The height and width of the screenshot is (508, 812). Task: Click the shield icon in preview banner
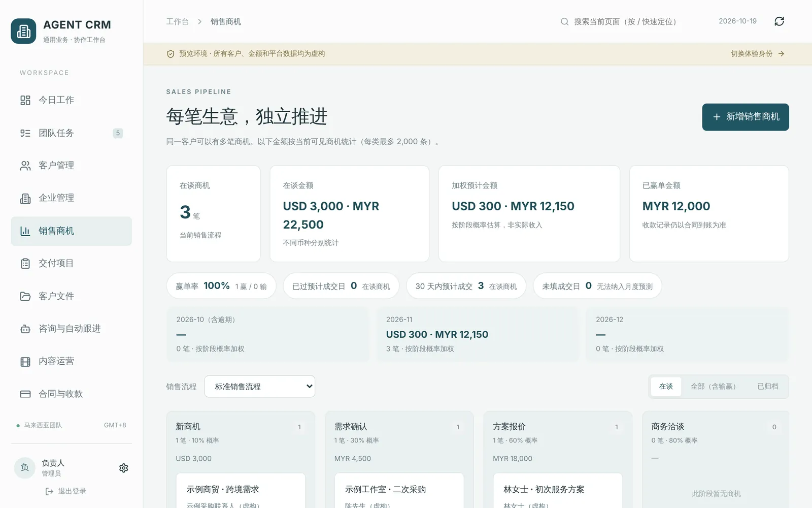171,54
